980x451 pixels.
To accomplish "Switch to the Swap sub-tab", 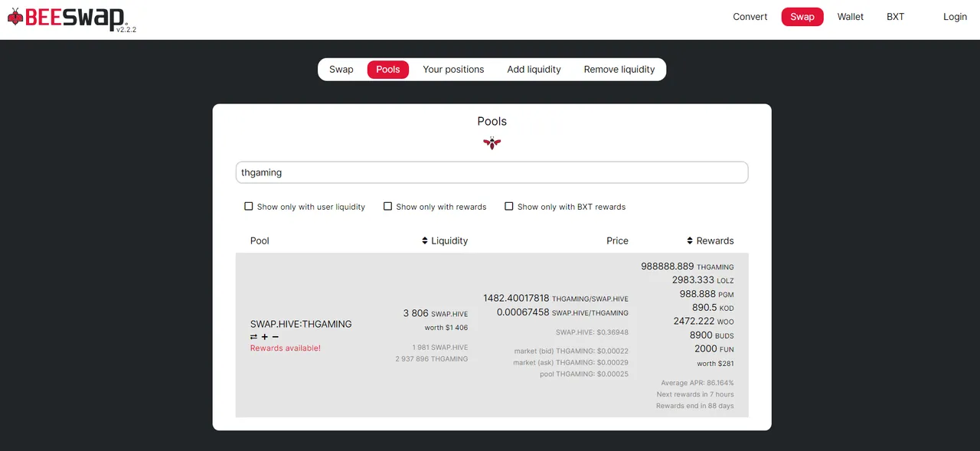I will coord(341,69).
